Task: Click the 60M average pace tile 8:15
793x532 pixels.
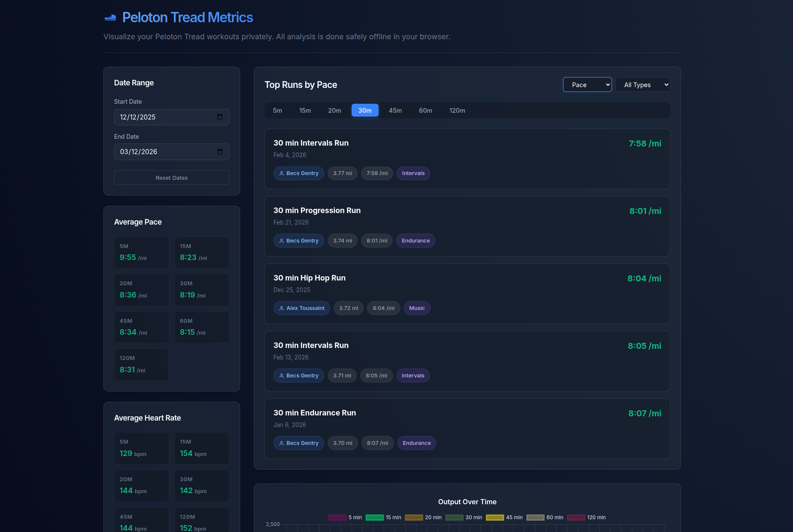Action: point(202,327)
